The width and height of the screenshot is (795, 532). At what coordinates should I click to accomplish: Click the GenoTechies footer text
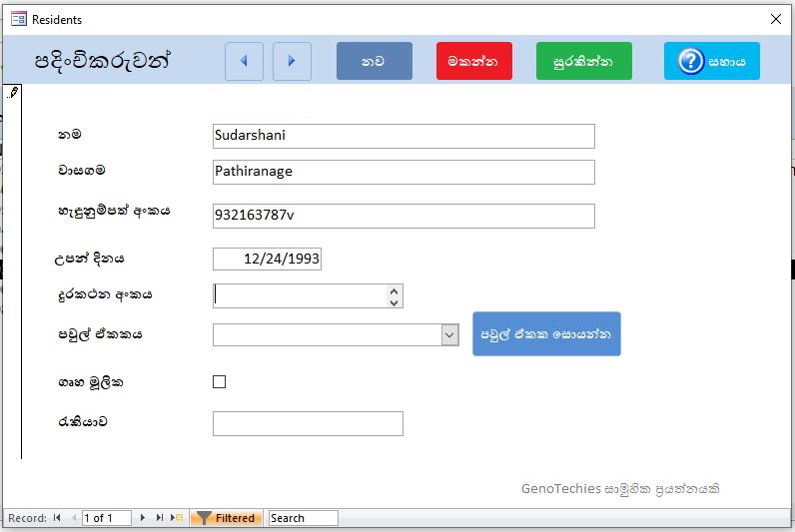click(x=620, y=489)
